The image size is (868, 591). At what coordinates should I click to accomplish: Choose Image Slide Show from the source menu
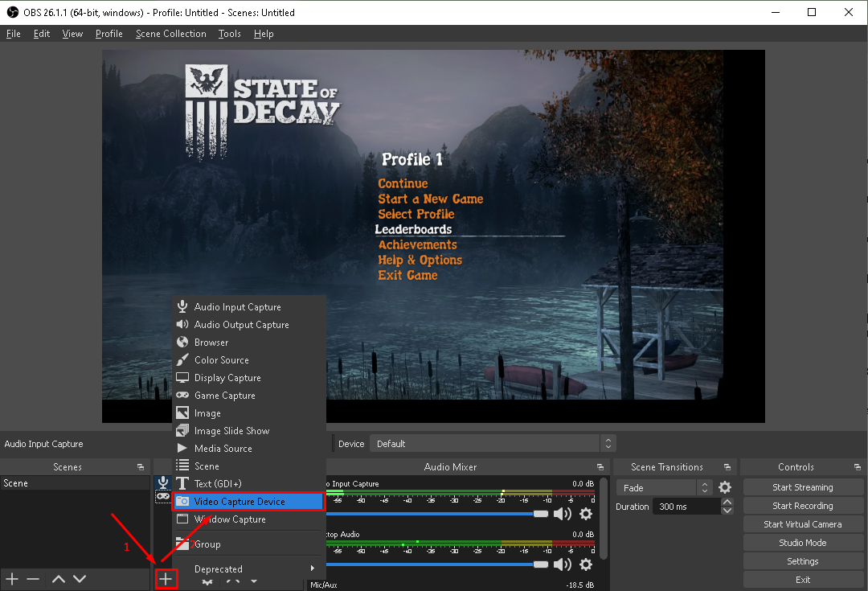coord(248,431)
